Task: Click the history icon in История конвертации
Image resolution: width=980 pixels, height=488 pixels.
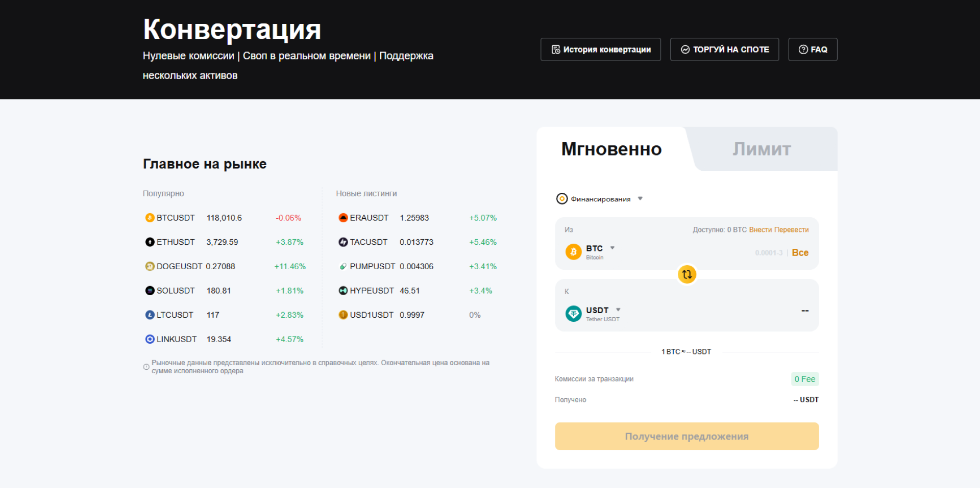Action: [x=556, y=49]
